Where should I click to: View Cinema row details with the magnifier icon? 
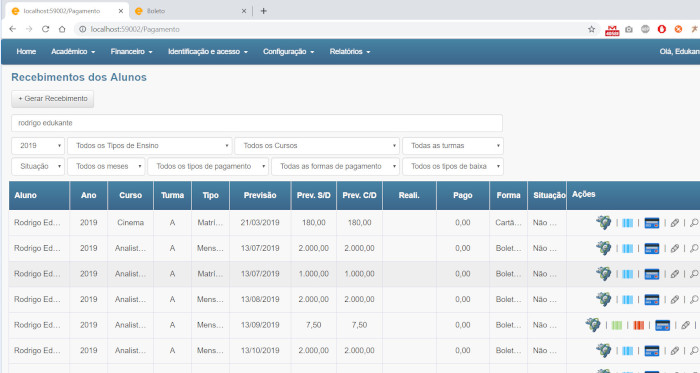tap(694, 223)
